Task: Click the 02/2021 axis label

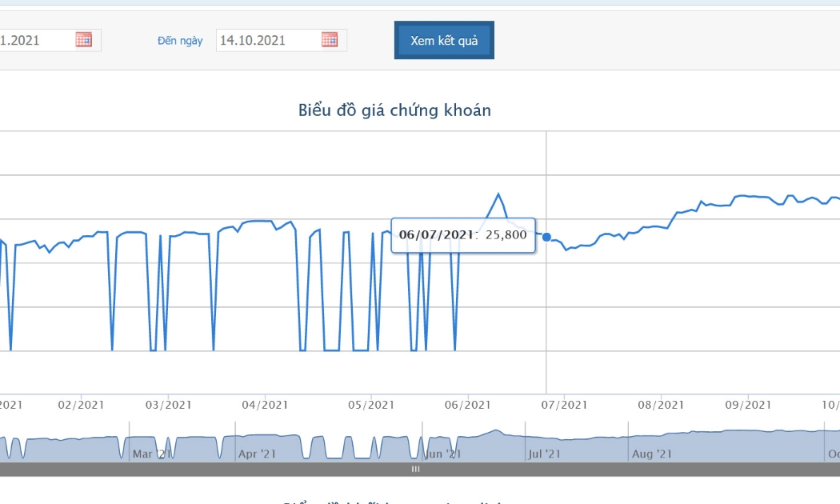Action: coord(81,405)
